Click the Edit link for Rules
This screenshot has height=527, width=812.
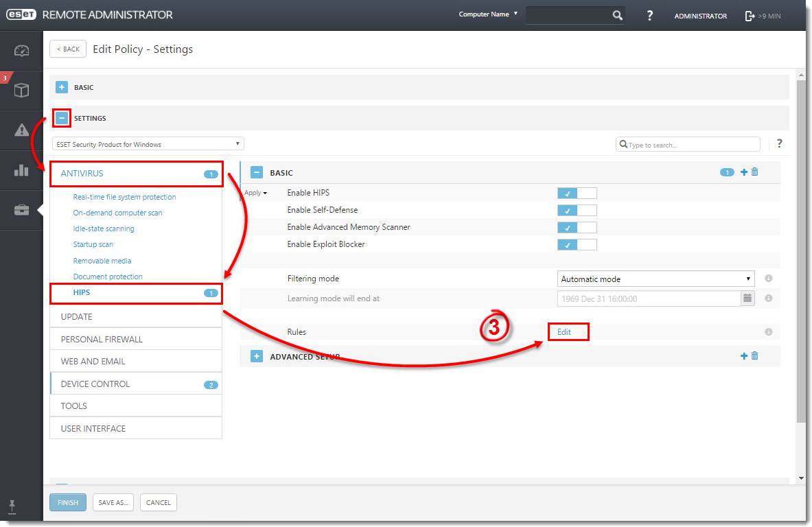tap(564, 332)
